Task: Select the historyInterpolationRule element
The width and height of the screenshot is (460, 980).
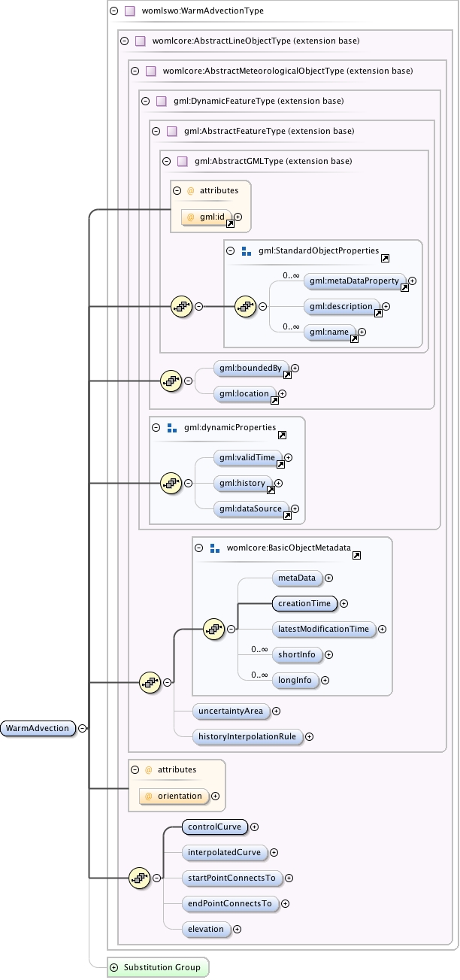Action: point(247,736)
